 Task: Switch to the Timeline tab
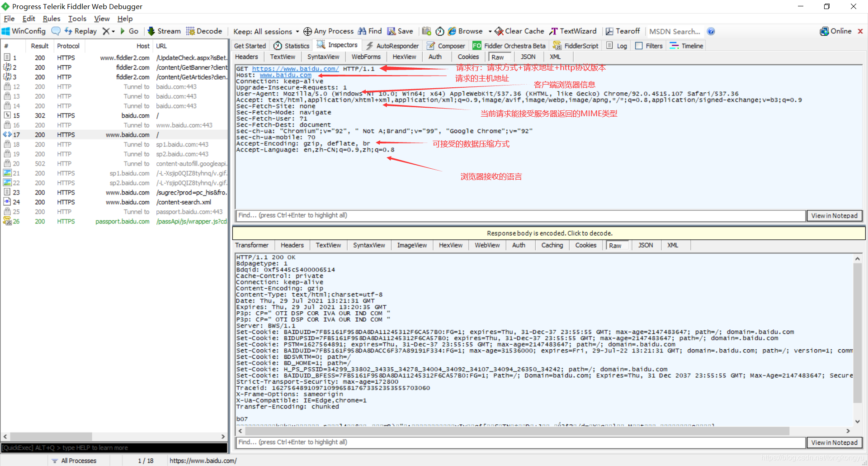click(686, 46)
